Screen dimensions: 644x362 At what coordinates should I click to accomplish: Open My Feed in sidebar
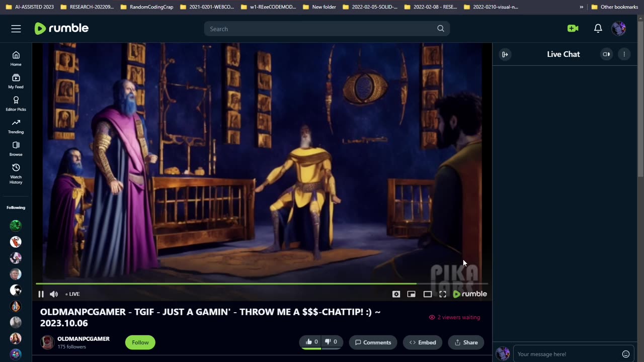point(16,81)
